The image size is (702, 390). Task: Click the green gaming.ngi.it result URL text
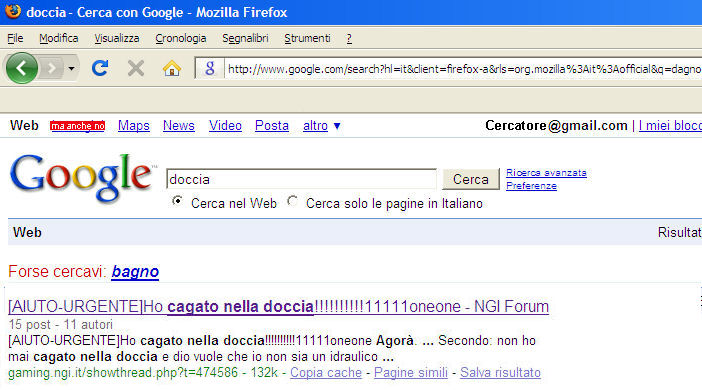(123, 373)
